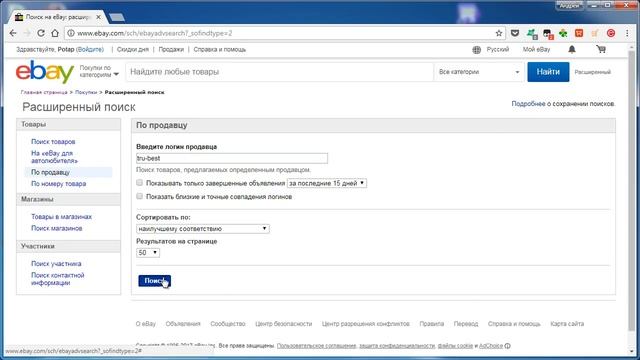Open 'Пользовательское соглашение' footer link
This screenshot has width=640, height=360.
pyautogui.click(x=316, y=346)
